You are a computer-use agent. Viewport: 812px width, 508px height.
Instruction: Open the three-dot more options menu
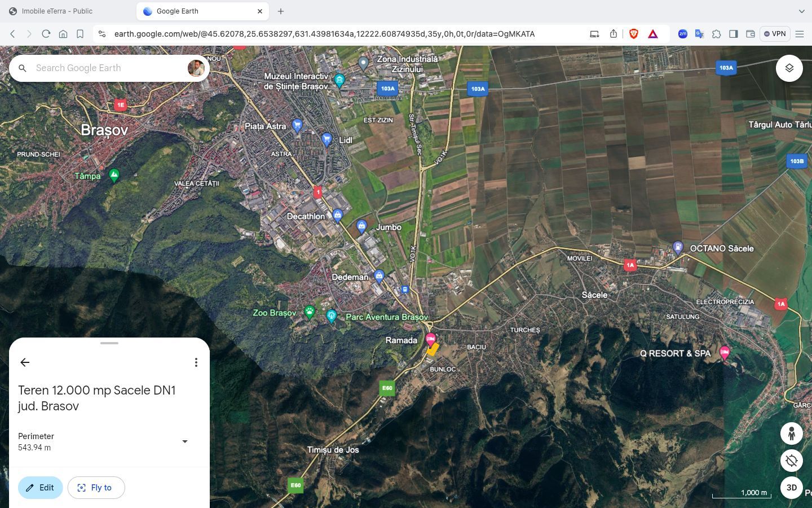pyautogui.click(x=196, y=362)
